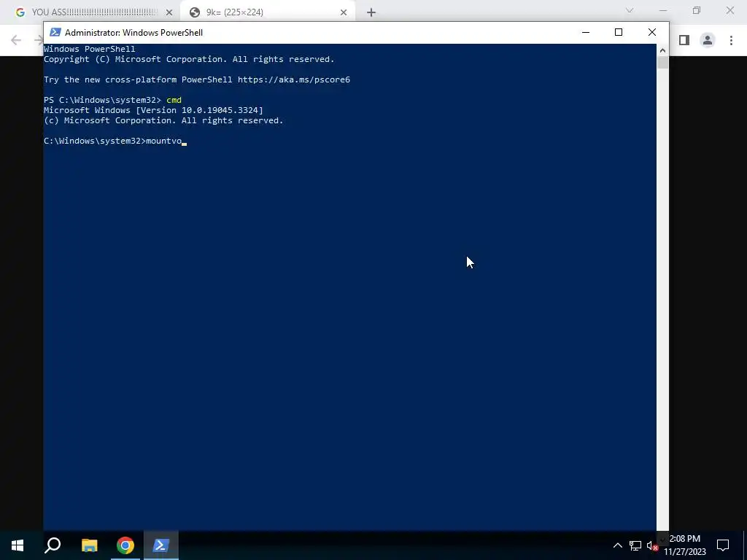Open Chrome tab search dropdown
747x560 pixels.
[x=630, y=10]
